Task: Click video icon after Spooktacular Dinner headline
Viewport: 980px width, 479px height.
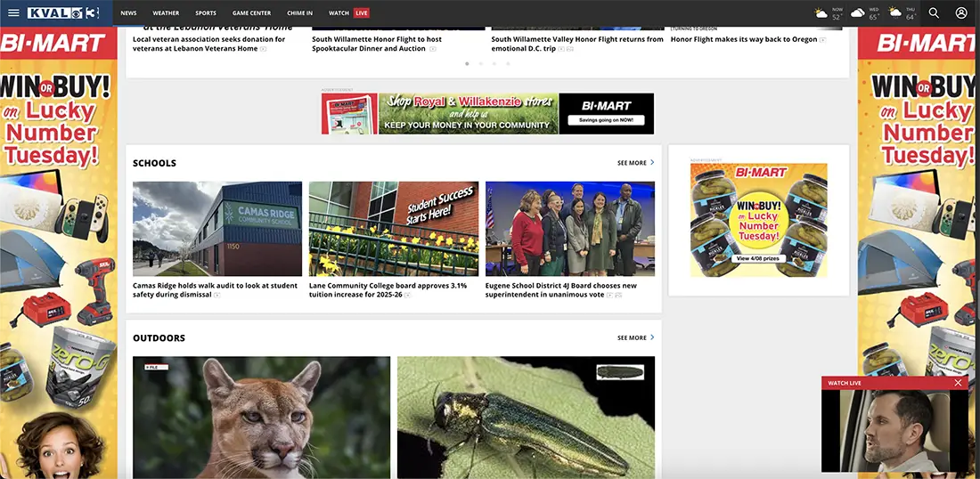Action: (432, 49)
